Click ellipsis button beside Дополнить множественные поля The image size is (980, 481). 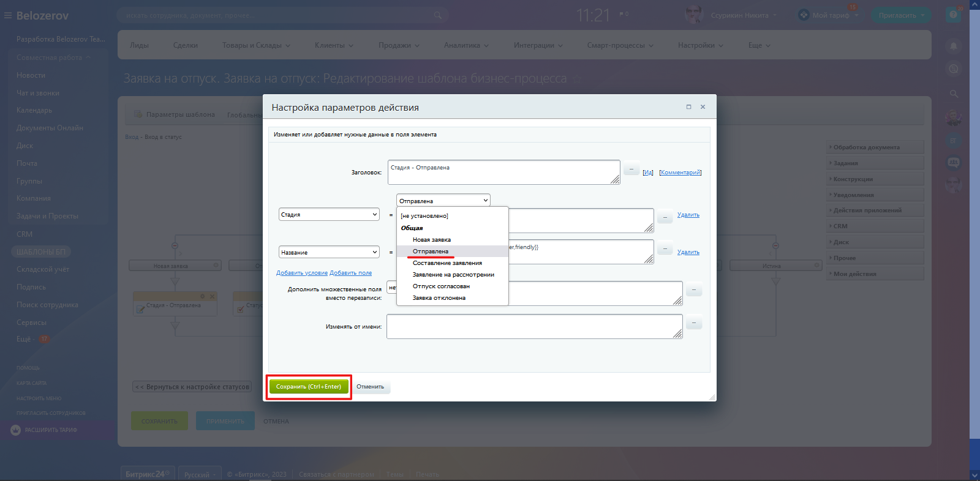(694, 289)
